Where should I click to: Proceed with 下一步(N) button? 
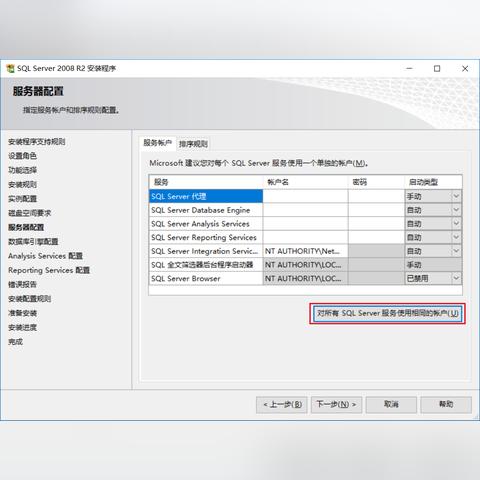point(336,405)
